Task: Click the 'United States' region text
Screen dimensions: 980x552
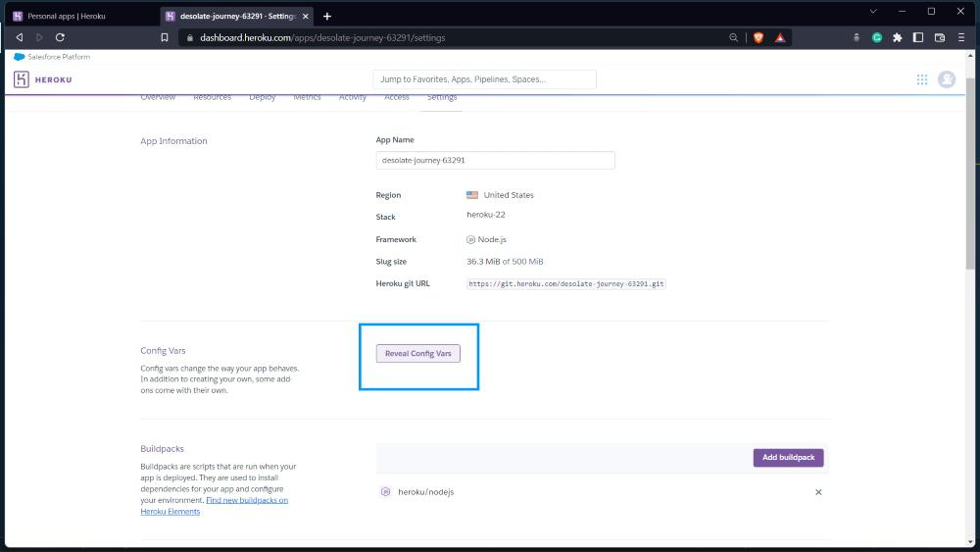Action: pyautogui.click(x=509, y=195)
